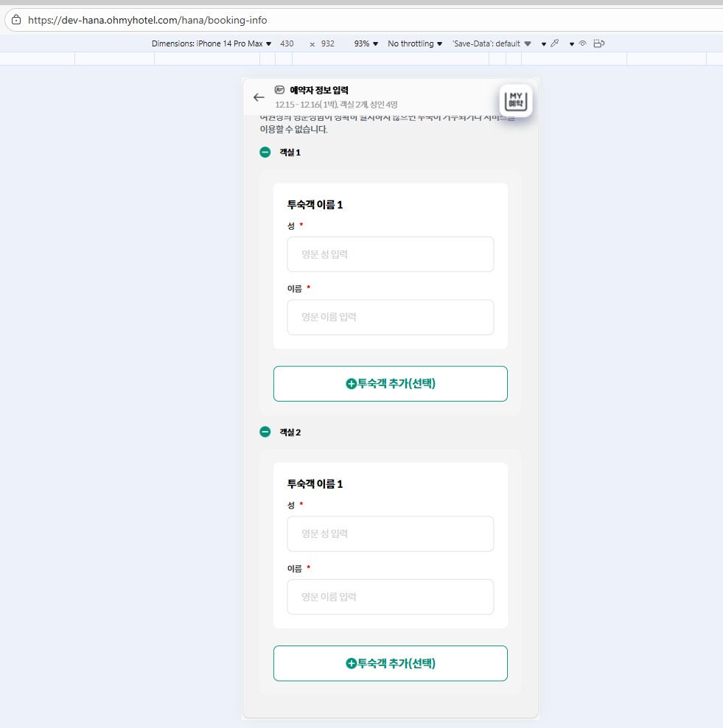Open the 93% zoom dropdown
The width and height of the screenshot is (723, 728).
(x=366, y=43)
